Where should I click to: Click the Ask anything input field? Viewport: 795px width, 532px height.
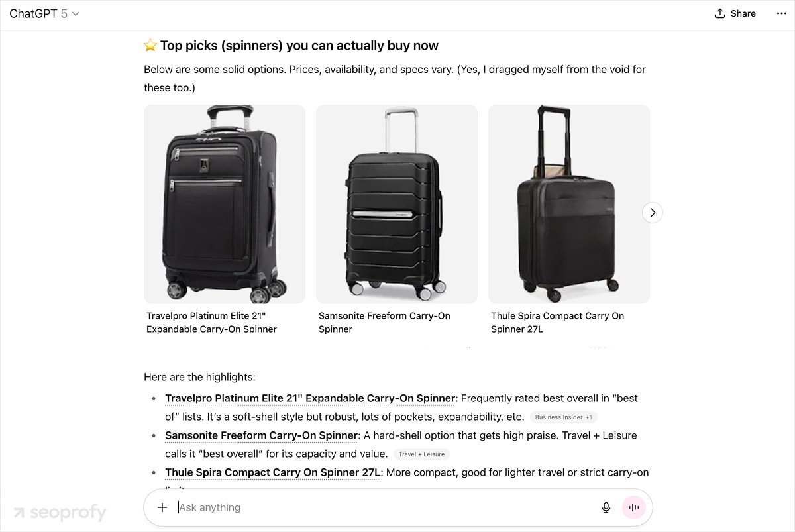coord(384,507)
